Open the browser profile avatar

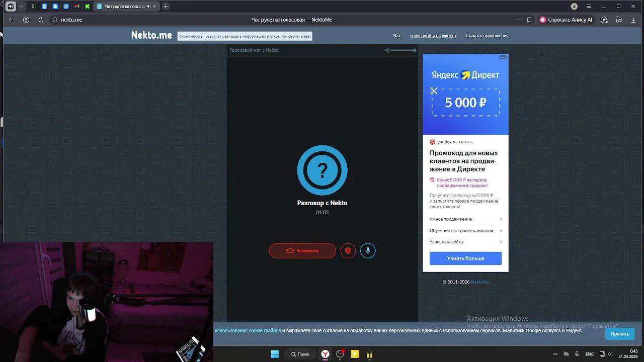coord(574,7)
